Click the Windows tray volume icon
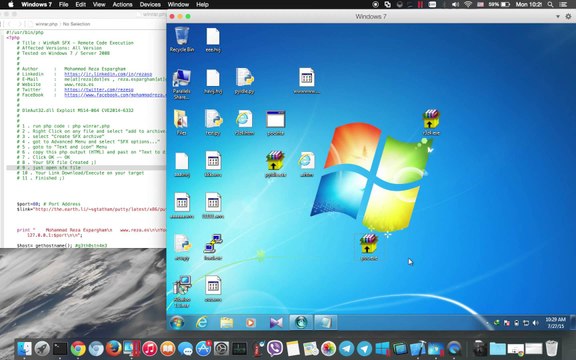Screen dimensions: 576x360 [536, 323]
